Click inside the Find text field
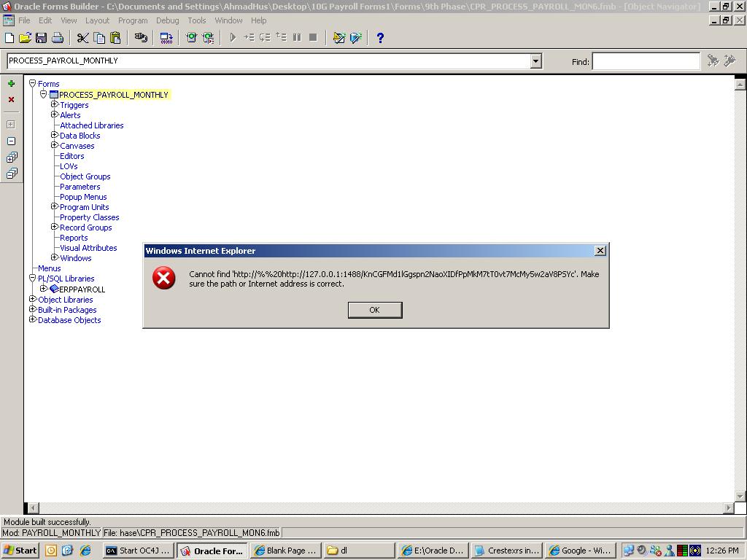The height and width of the screenshot is (560, 747). point(645,61)
